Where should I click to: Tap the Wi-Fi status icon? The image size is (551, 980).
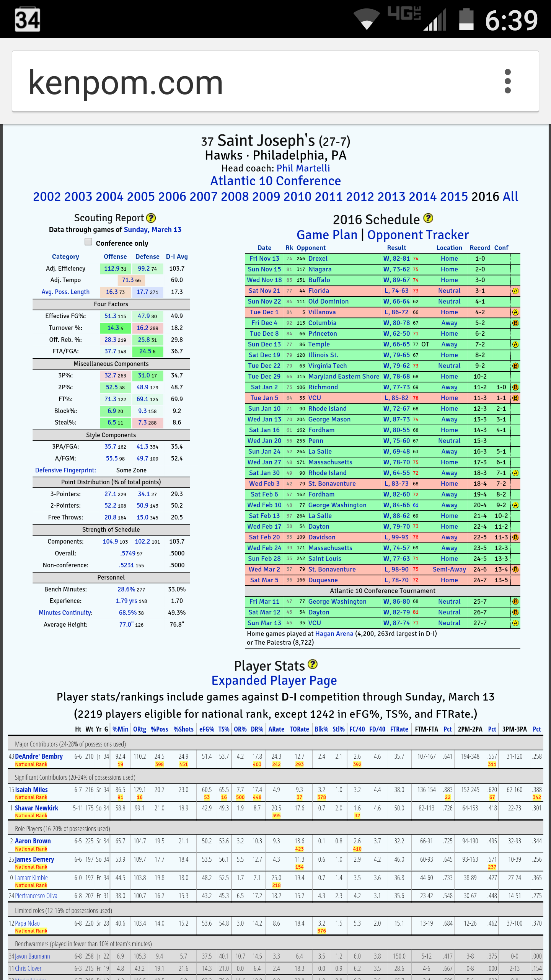[367, 19]
